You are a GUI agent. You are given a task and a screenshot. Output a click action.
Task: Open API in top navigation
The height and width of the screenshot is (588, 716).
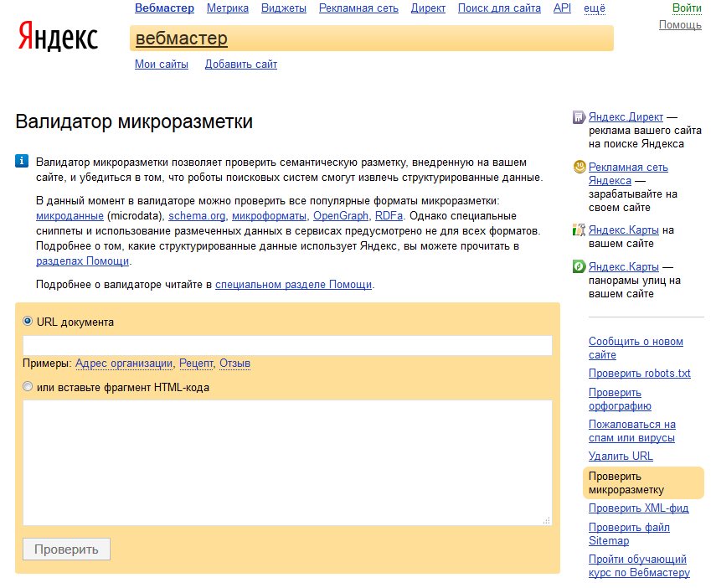point(562,8)
